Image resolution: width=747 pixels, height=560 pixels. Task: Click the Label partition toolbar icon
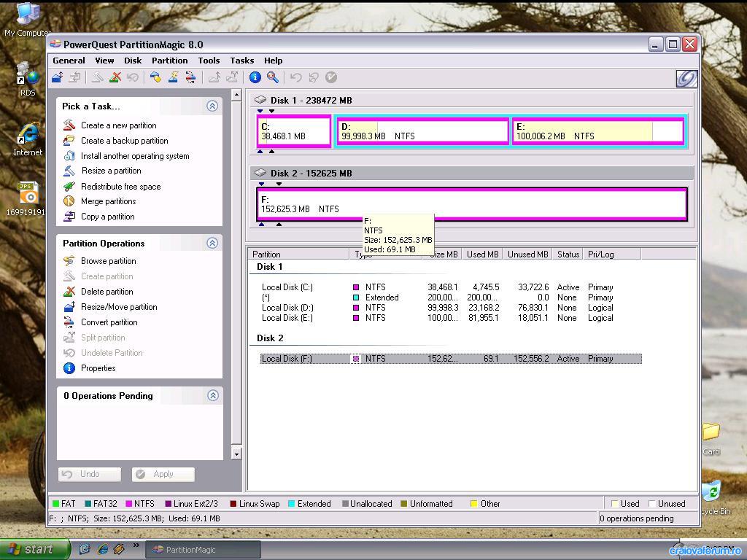155,77
